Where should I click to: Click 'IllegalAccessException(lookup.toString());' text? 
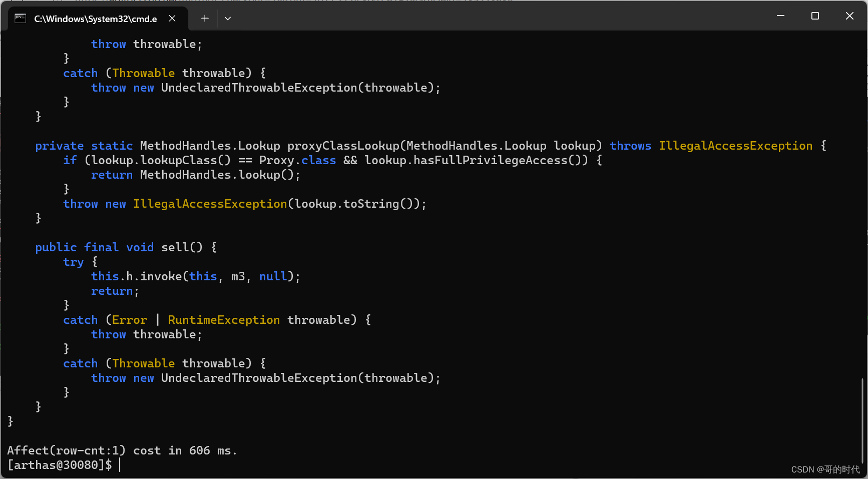[280, 204]
